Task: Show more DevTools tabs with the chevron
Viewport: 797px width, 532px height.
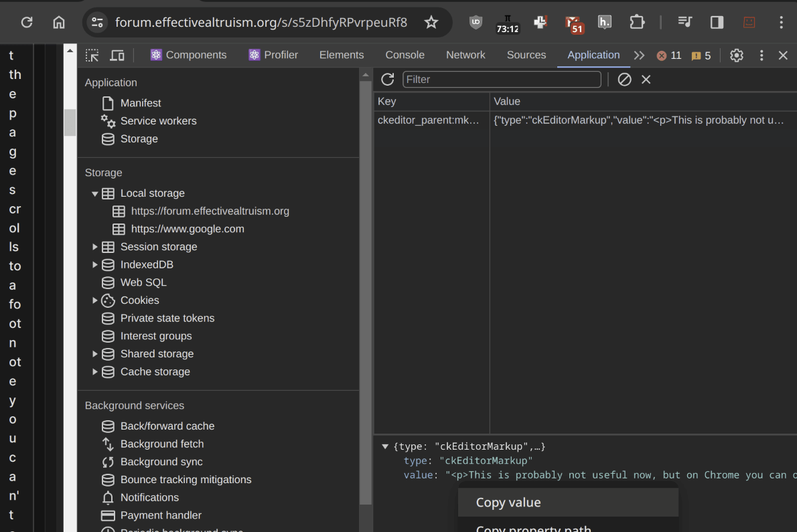Action: 639,56
